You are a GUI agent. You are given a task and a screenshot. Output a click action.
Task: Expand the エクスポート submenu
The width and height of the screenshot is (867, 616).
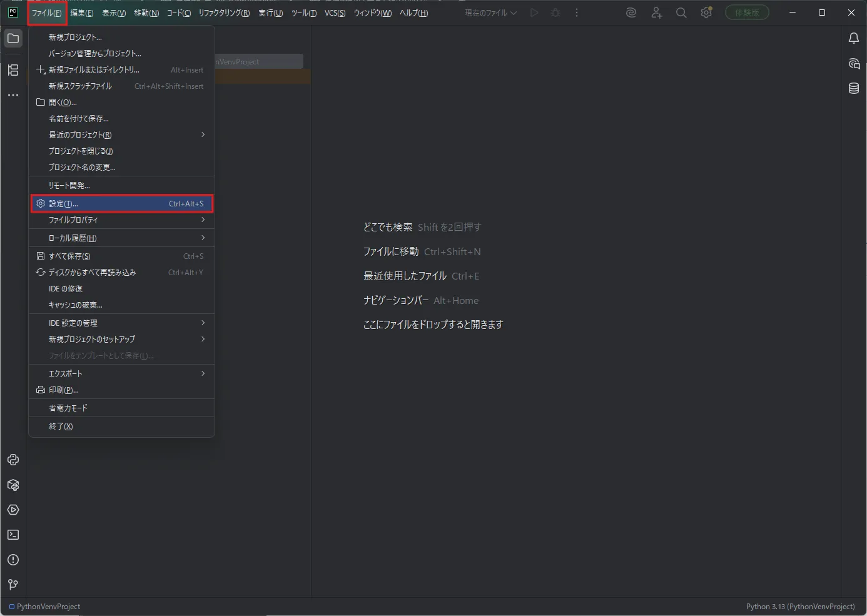pyautogui.click(x=121, y=373)
